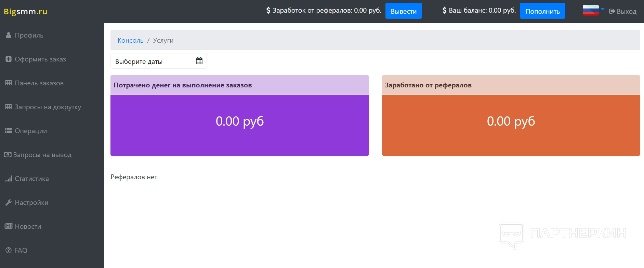Click the purple spent money card
This screenshot has height=268, width=644.
[x=239, y=125]
